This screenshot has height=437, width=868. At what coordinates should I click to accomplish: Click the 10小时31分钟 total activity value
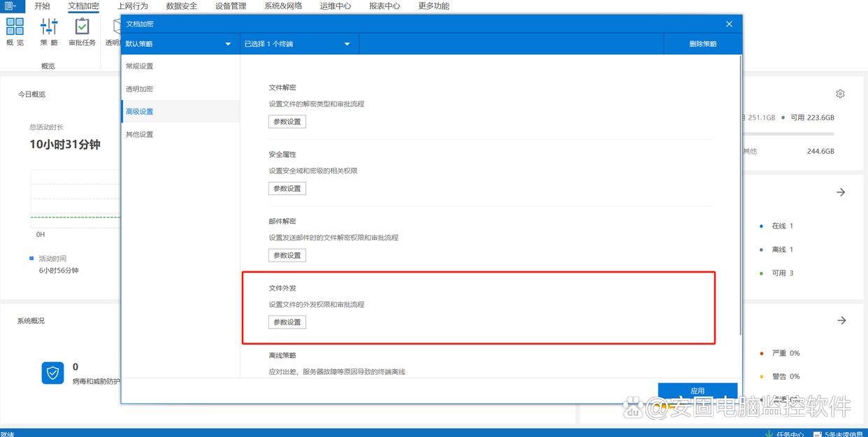pos(65,144)
